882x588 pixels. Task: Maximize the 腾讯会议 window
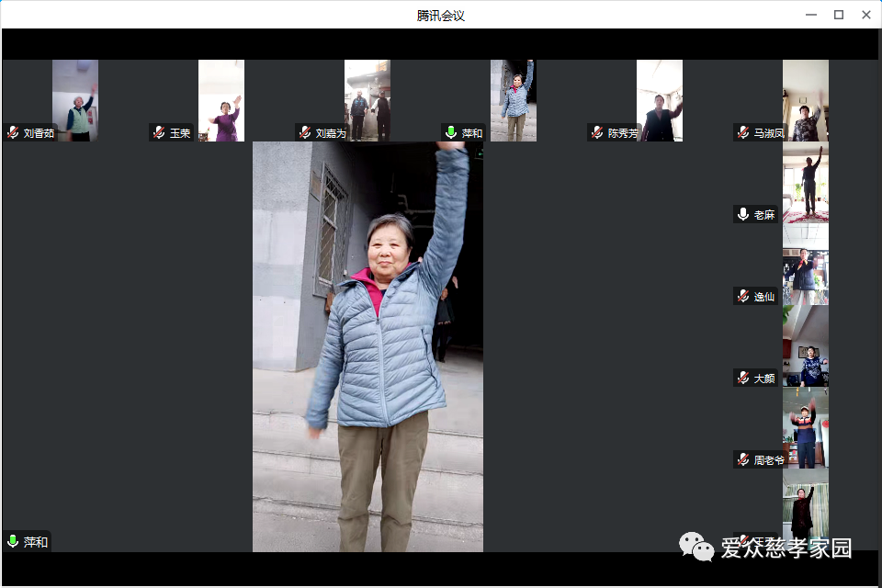[x=838, y=14]
